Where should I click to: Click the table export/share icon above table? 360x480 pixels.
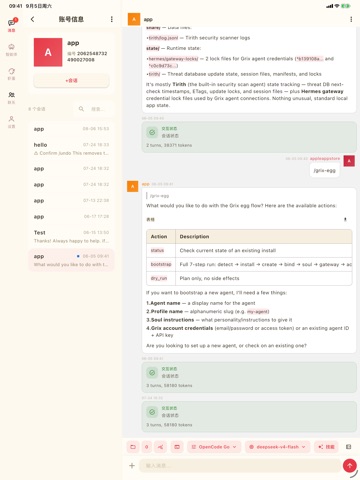345,219
